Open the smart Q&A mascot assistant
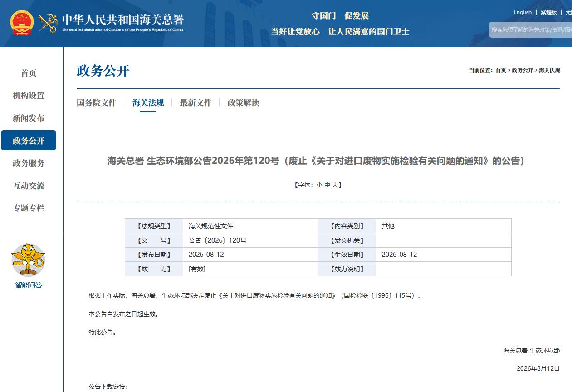This screenshot has width=572, height=392. click(x=28, y=260)
